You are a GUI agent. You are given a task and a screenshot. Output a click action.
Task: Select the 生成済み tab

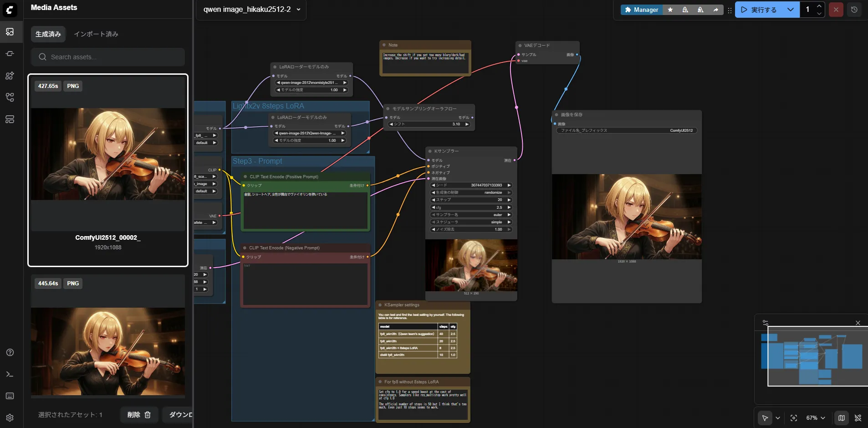click(x=48, y=34)
